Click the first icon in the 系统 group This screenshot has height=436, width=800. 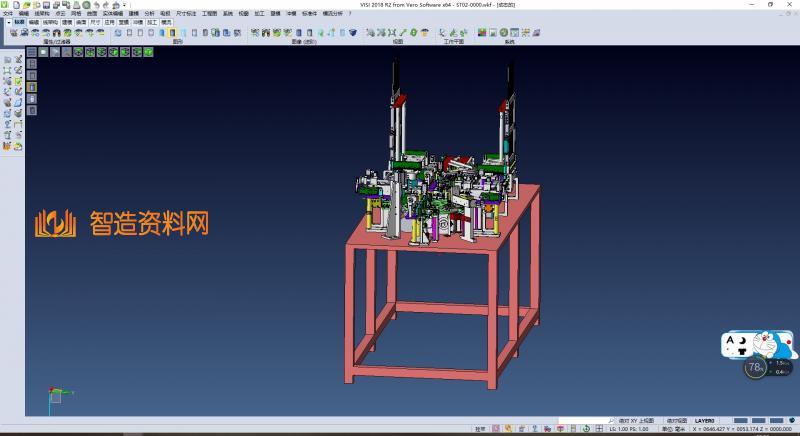click(x=481, y=33)
